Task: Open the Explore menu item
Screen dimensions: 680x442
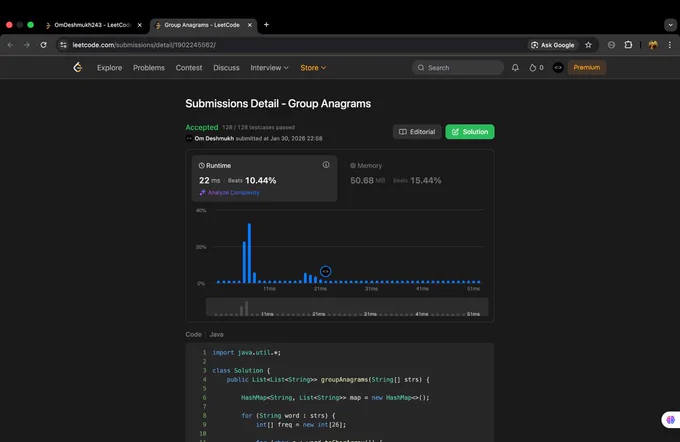Action: coord(109,68)
